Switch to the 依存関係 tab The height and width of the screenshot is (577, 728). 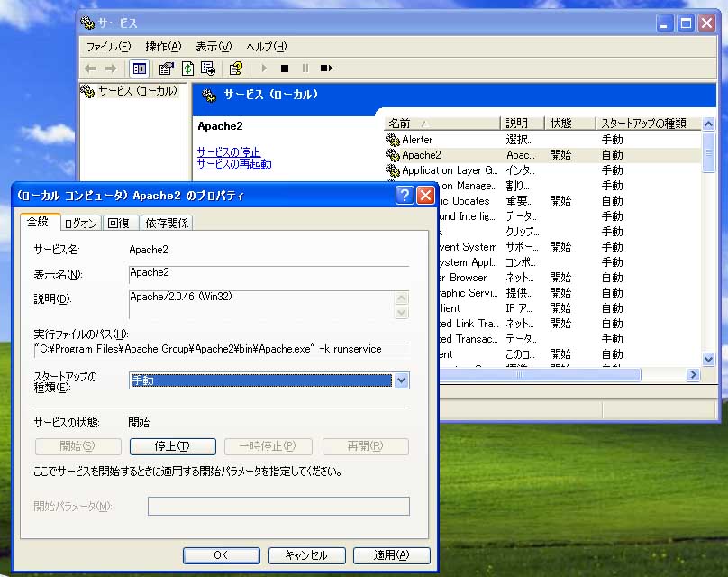[x=168, y=223]
